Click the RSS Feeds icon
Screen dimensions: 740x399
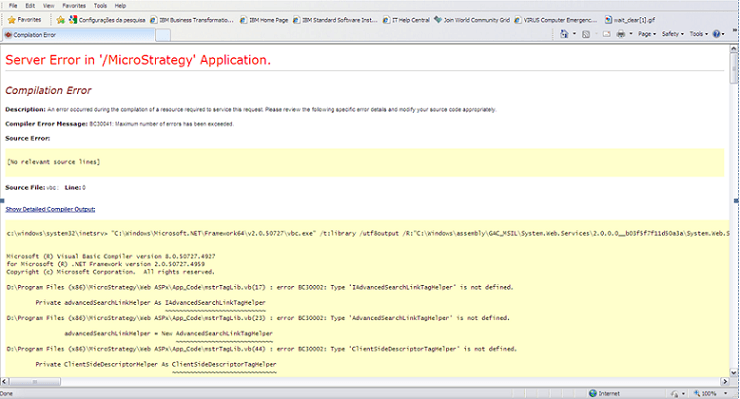coord(586,34)
